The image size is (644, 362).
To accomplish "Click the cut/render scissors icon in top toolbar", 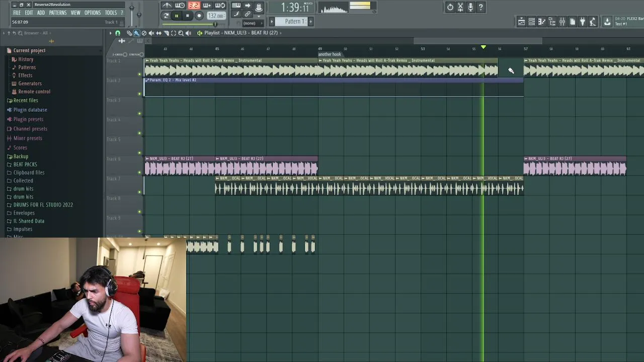I will (x=460, y=7).
